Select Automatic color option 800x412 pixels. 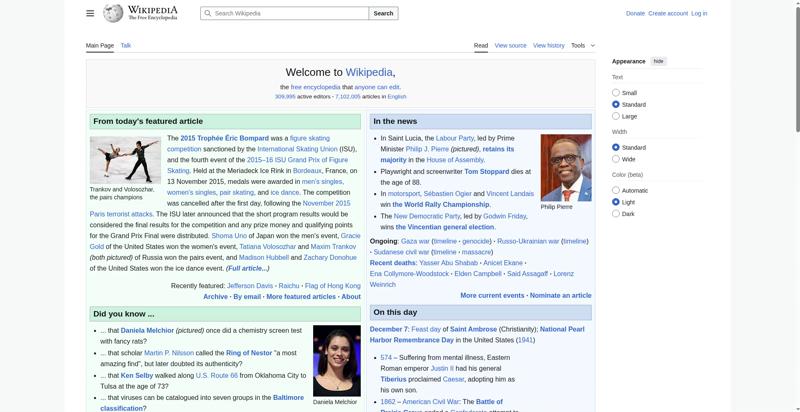(616, 190)
